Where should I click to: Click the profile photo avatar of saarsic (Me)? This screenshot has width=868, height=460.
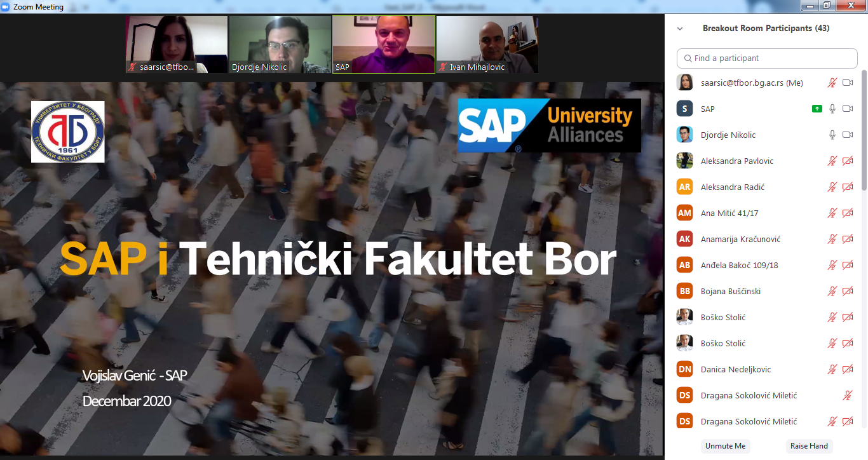tap(684, 83)
